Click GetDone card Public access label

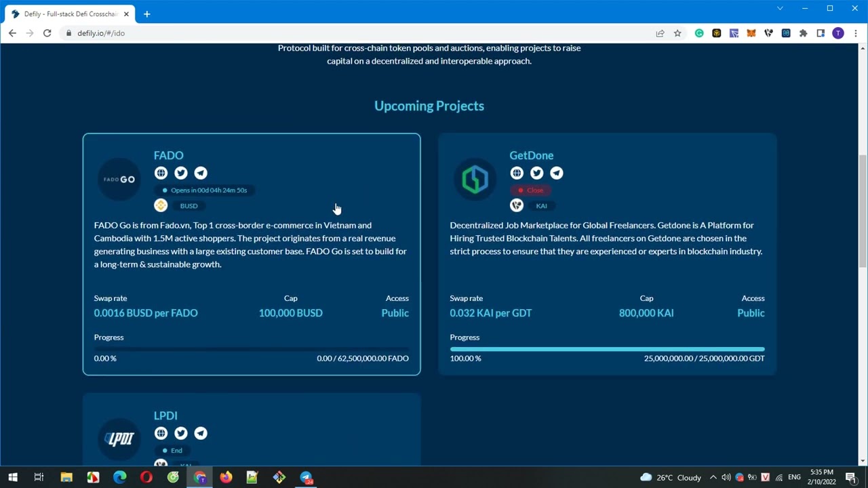751,313
